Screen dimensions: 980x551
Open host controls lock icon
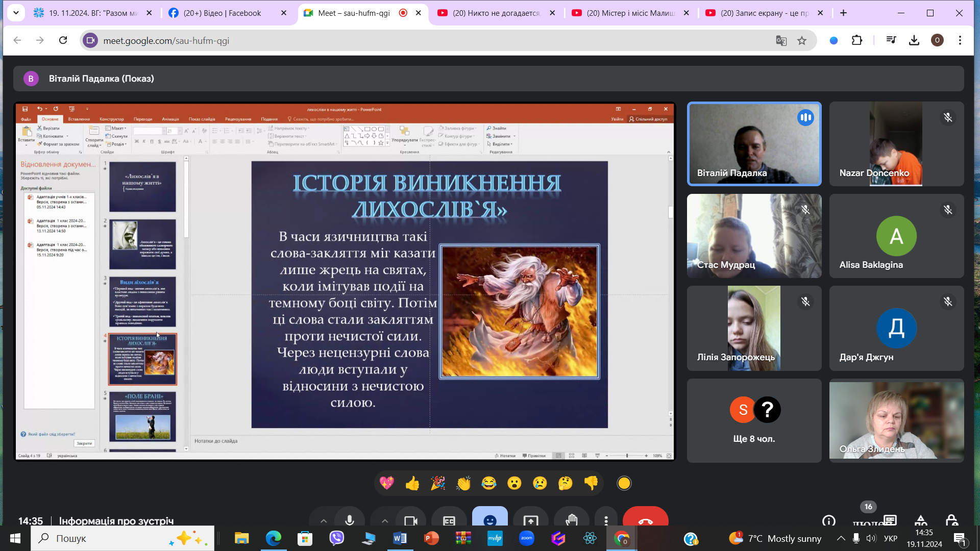coord(951,520)
